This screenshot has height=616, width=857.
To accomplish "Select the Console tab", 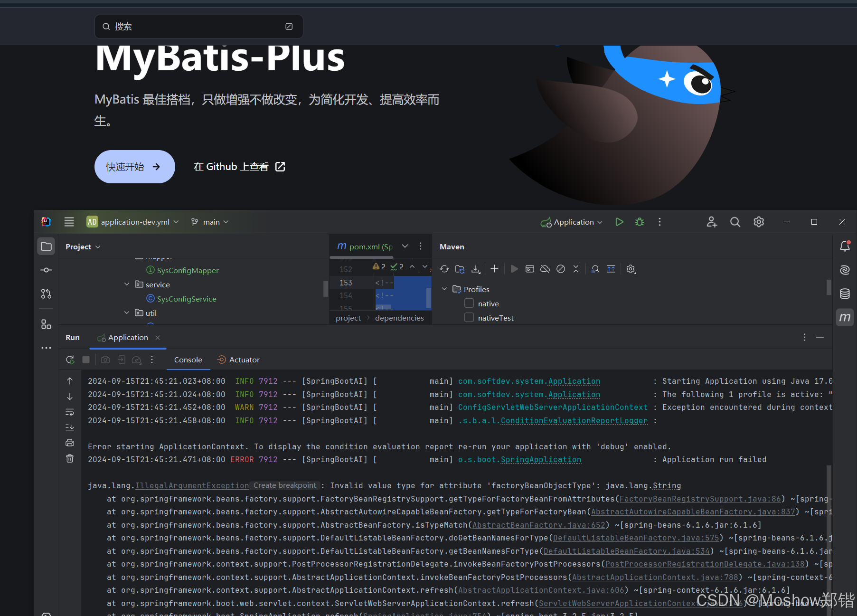I will coord(188,360).
